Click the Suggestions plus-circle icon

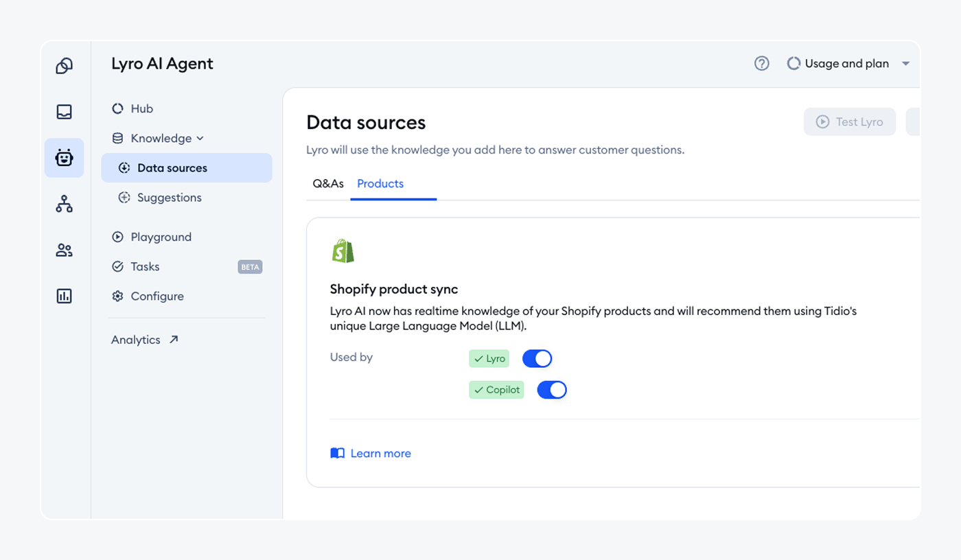click(124, 197)
